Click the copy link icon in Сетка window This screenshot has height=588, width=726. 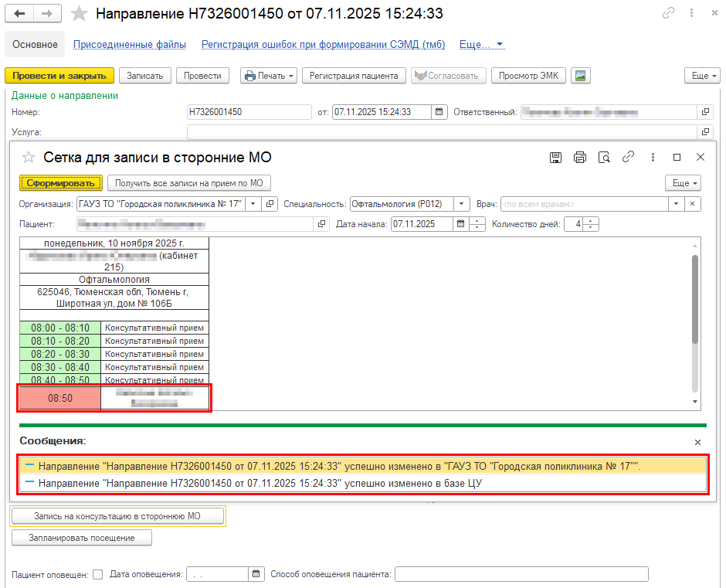[629, 158]
